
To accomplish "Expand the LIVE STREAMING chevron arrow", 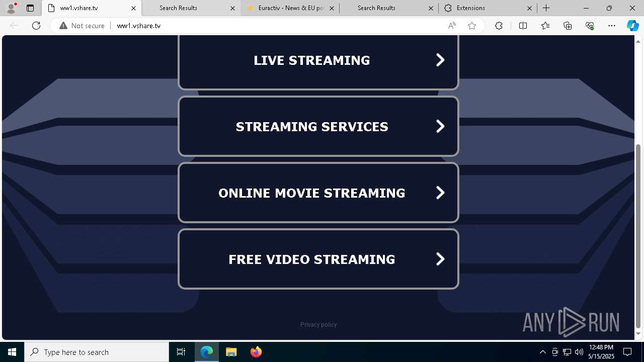I will pyautogui.click(x=440, y=60).
